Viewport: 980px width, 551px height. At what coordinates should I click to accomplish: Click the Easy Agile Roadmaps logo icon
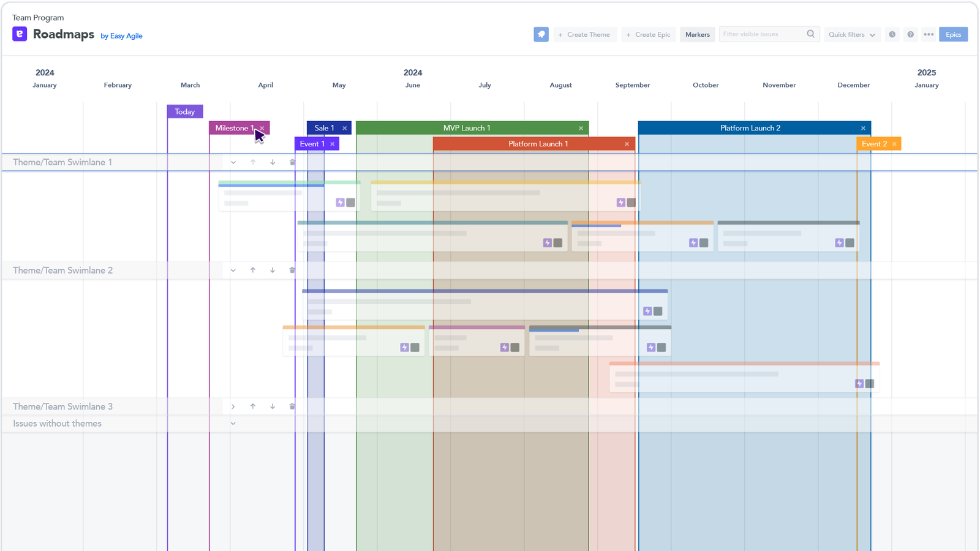(x=20, y=34)
